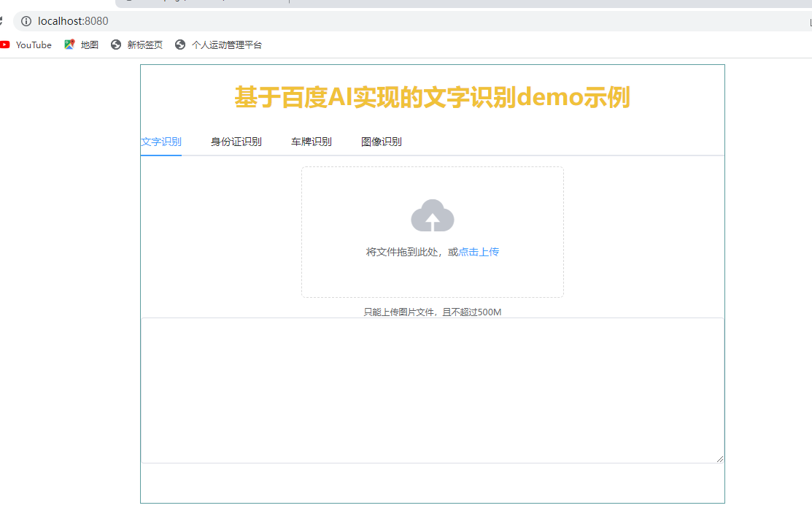Screen dimensions: 812x508
Task: Click the 点击上传 upload link
Action: point(479,252)
